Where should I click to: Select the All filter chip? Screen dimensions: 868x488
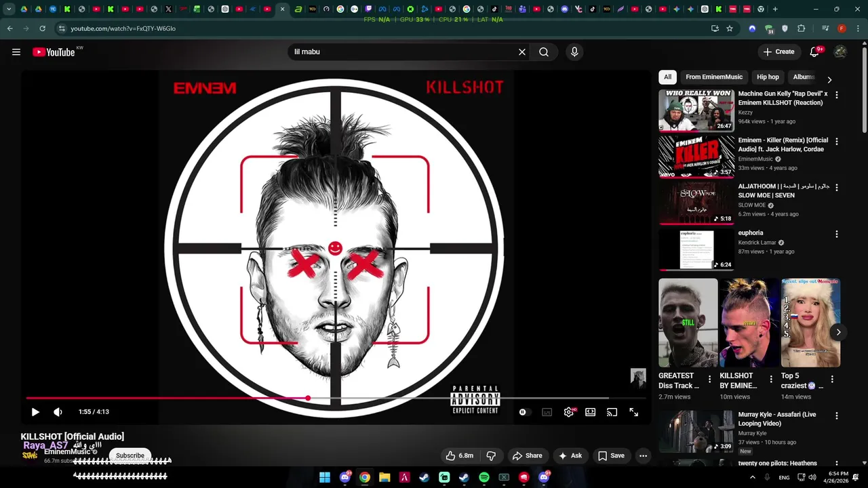point(667,77)
